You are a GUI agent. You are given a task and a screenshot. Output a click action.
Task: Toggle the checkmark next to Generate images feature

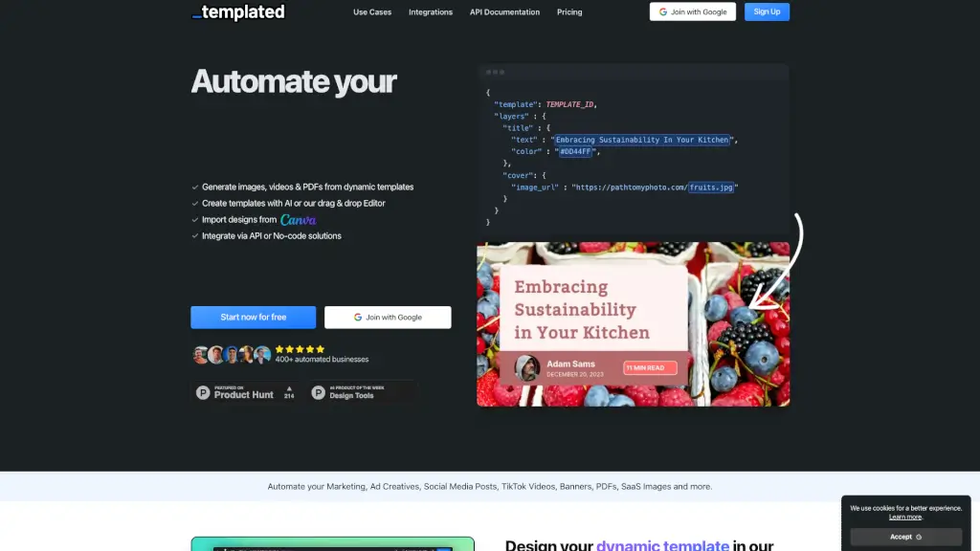pos(194,187)
